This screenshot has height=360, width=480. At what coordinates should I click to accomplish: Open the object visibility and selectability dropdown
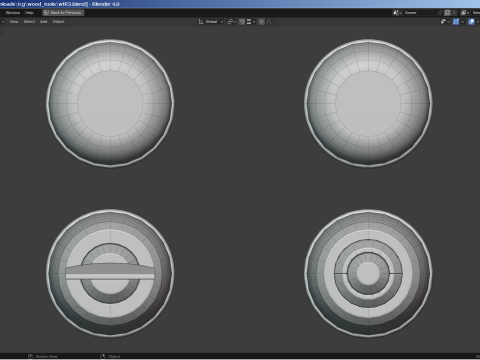click(445, 22)
